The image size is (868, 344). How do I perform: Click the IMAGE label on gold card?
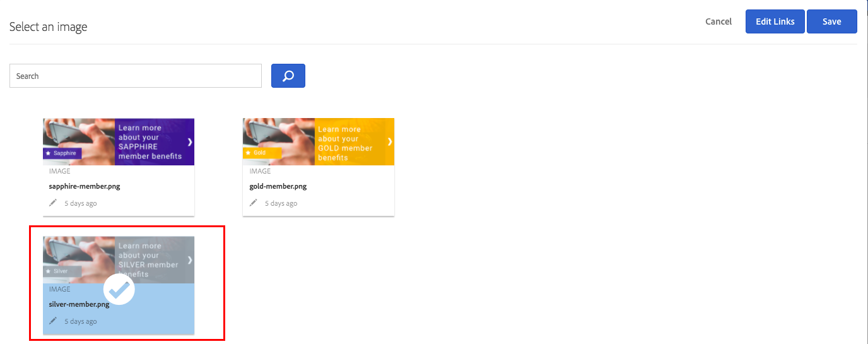coord(260,171)
